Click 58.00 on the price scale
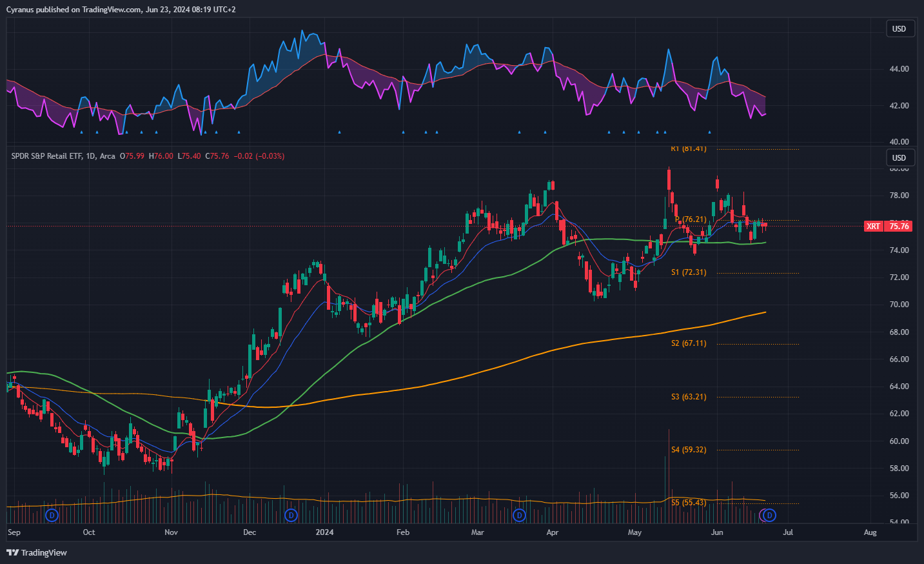This screenshot has width=924, height=564. click(899, 468)
